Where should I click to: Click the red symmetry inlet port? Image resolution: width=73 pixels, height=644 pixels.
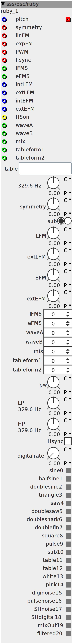[4, 28]
